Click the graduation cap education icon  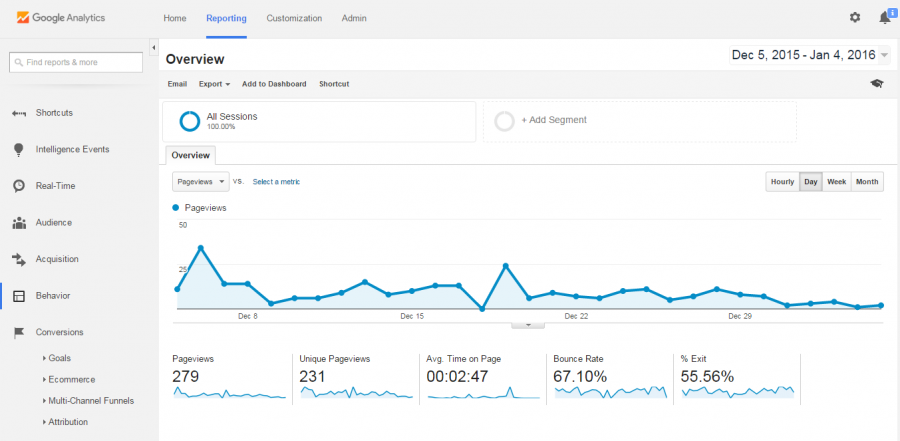tap(876, 84)
